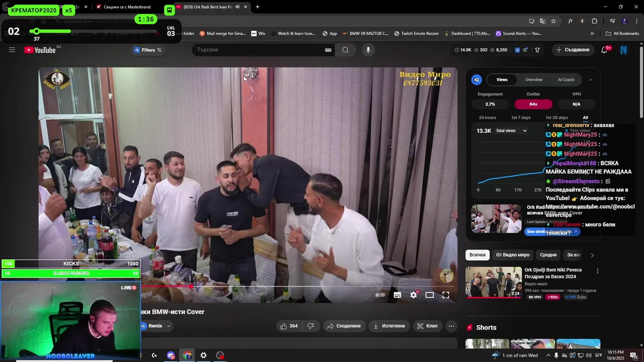The image size is (644, 362).
Task: Open on-screen keyboard icon in search box
Action: (328, 50)
